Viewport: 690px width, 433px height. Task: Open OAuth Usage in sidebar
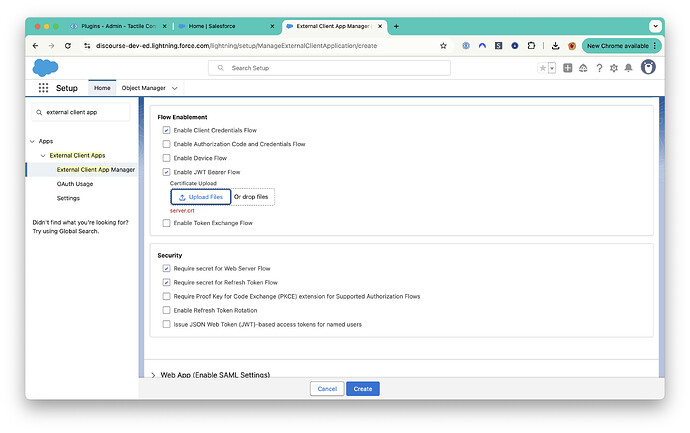pos(75,184)
